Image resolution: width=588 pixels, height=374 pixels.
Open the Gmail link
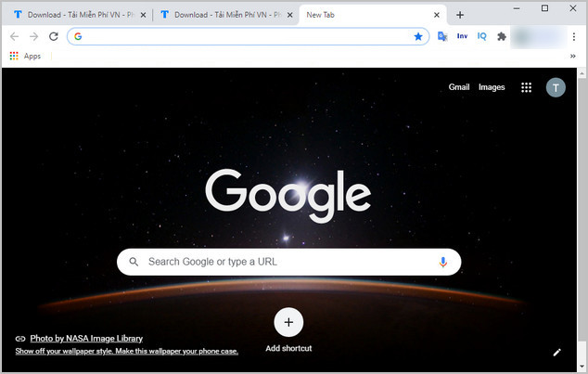[x=459, y=87]
